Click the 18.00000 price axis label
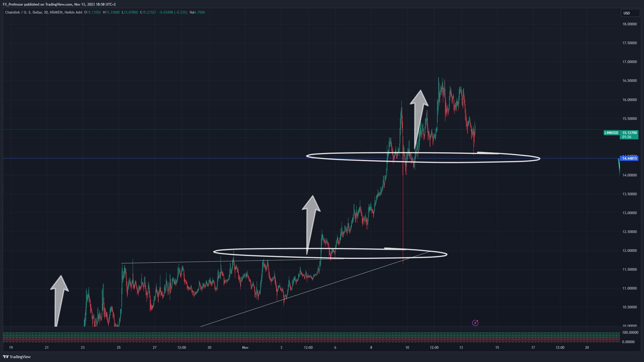 point(630,24)
